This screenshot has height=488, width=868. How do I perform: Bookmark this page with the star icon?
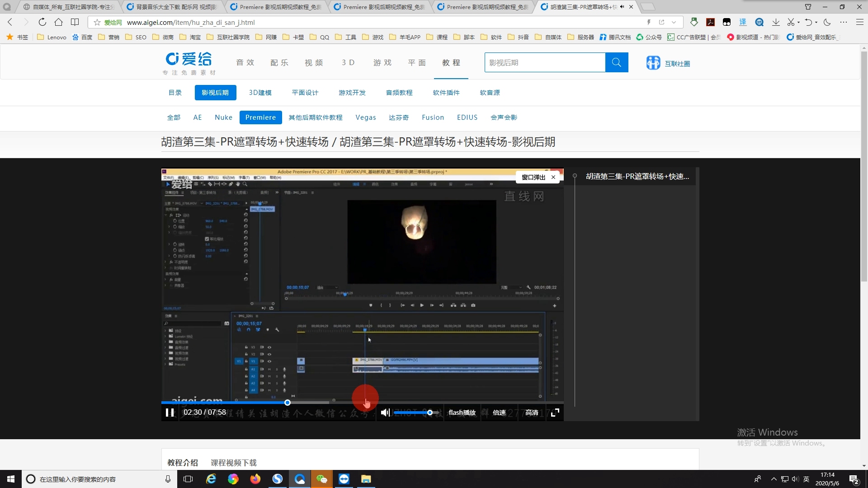(97, 23)
